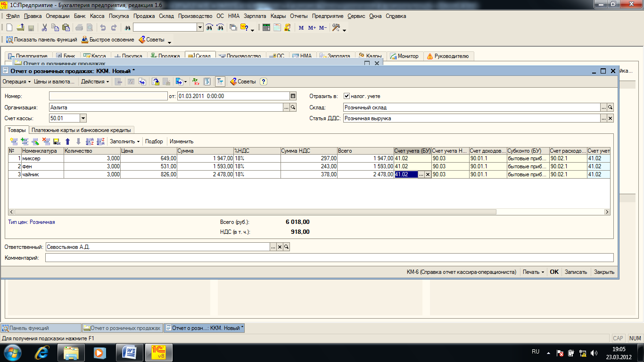
Task: Open the Операция dropdown menu
Action: [17, 82]
